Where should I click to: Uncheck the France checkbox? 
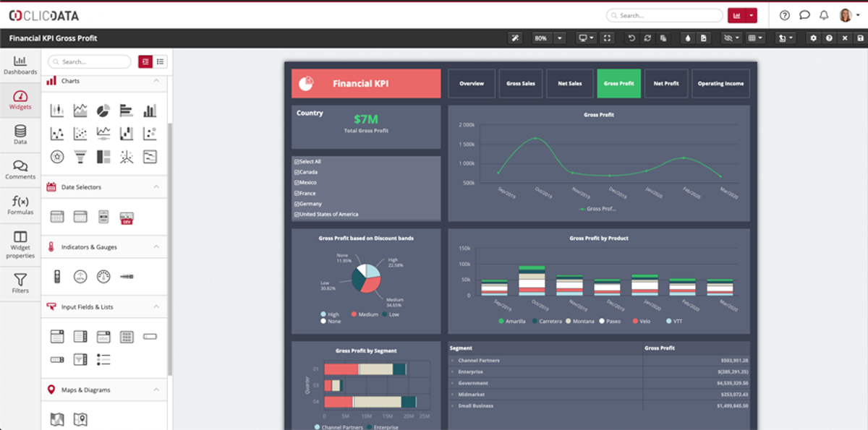pos(297,193)
